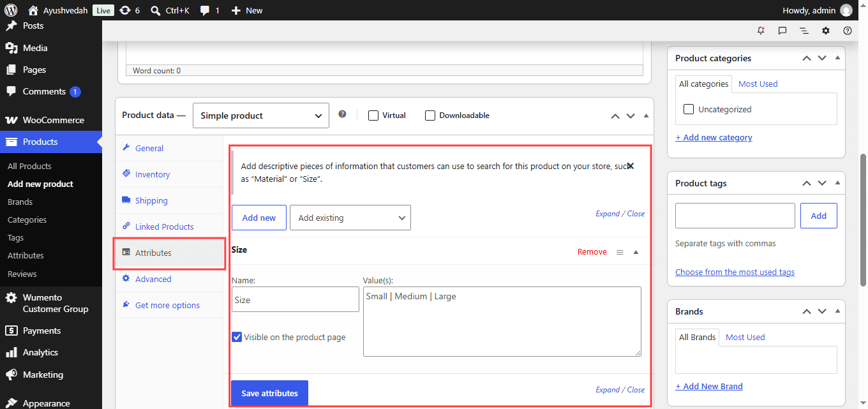Uncheck Visible on the product page
The height and width of the screenshot is (409, 868).
237,337
